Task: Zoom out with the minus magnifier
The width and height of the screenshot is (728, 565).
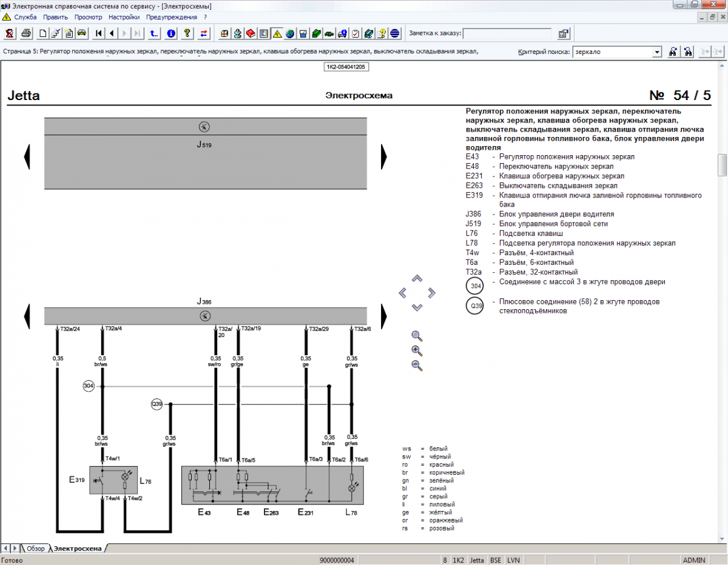Action: (417, 365)
